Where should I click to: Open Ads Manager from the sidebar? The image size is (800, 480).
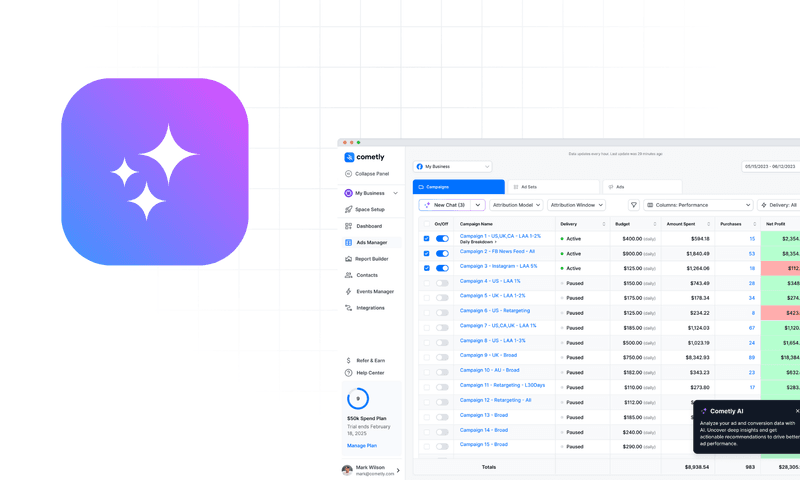(x=372, y=243)
